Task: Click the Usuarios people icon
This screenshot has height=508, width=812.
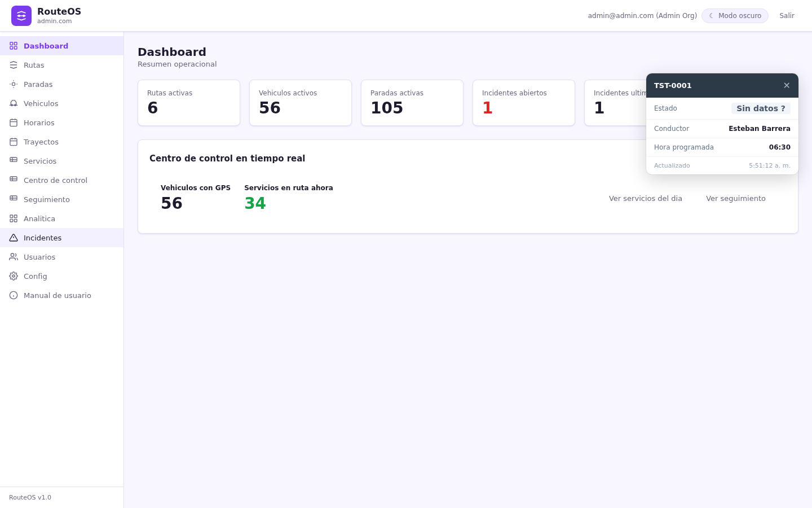Action: [x=14, y=257]
